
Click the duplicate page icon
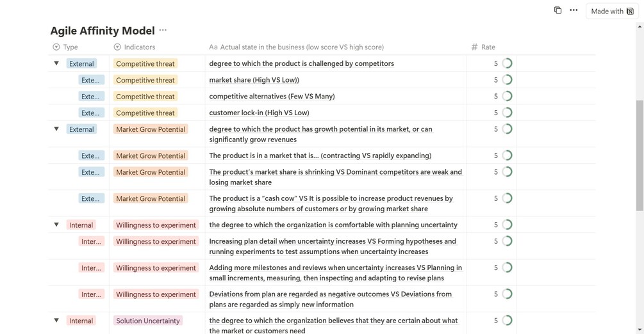click(557, 10)
